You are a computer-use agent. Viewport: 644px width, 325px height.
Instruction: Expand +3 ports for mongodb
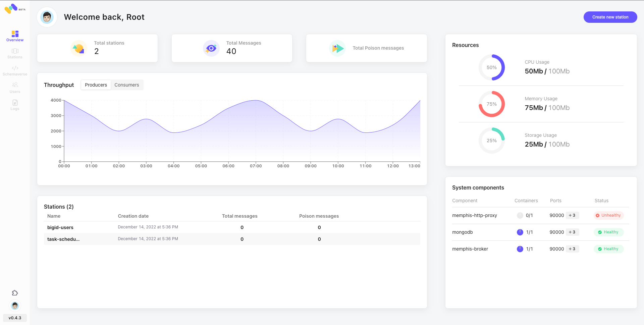pyautogui.click(x=572, y=232)
